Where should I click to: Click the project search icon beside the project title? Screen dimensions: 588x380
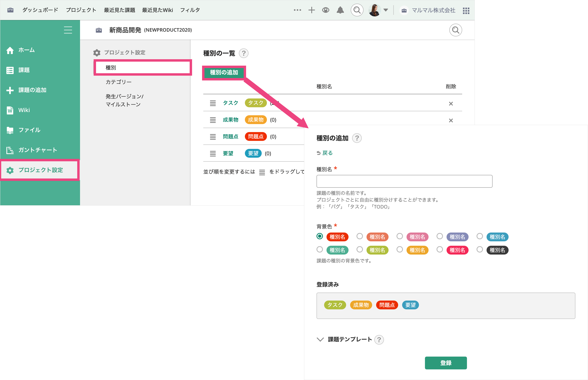pos(456,30)
